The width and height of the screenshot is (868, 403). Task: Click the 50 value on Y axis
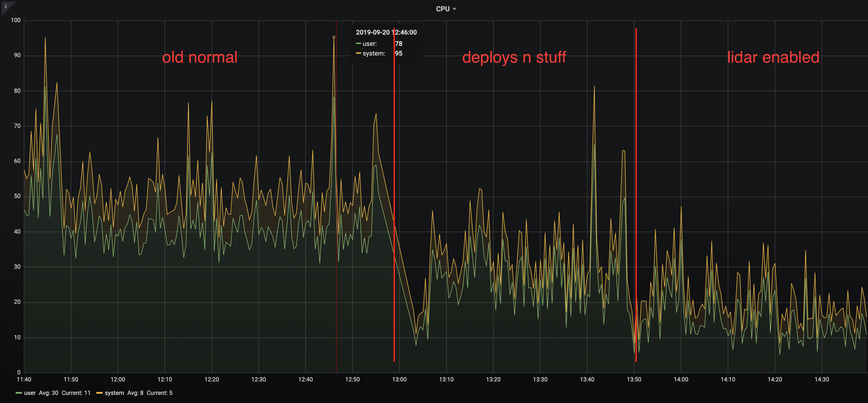pos(17,196)
